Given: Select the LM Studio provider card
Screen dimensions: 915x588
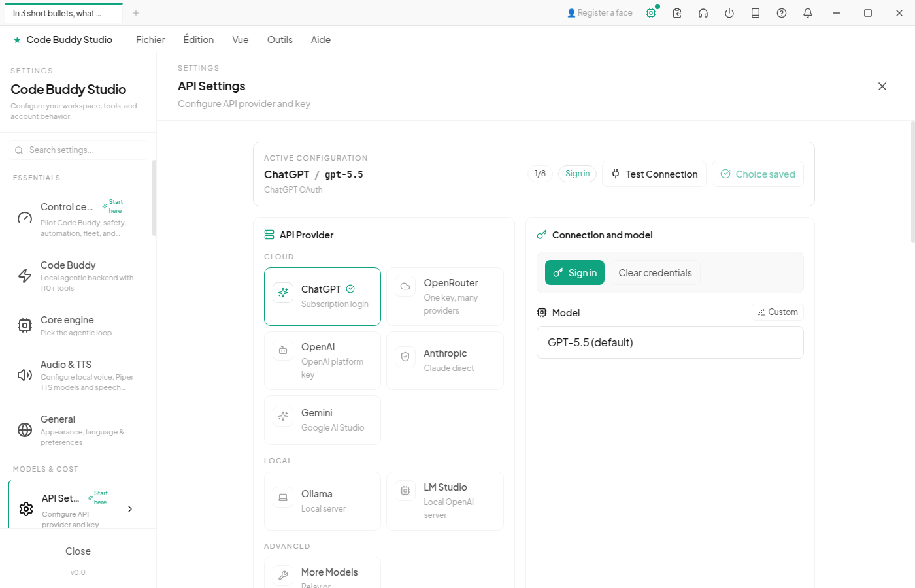Looking at the screenshot, I should point(445,501).
